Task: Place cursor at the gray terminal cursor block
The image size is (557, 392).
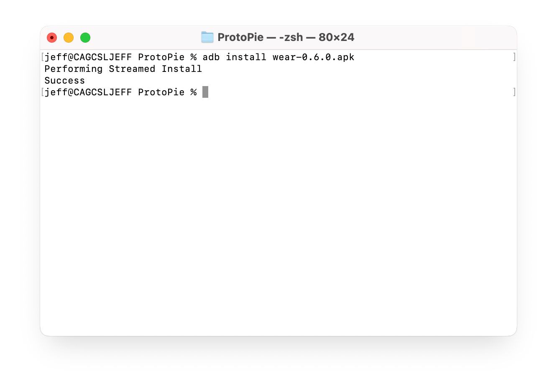Action: pos(205,92)
